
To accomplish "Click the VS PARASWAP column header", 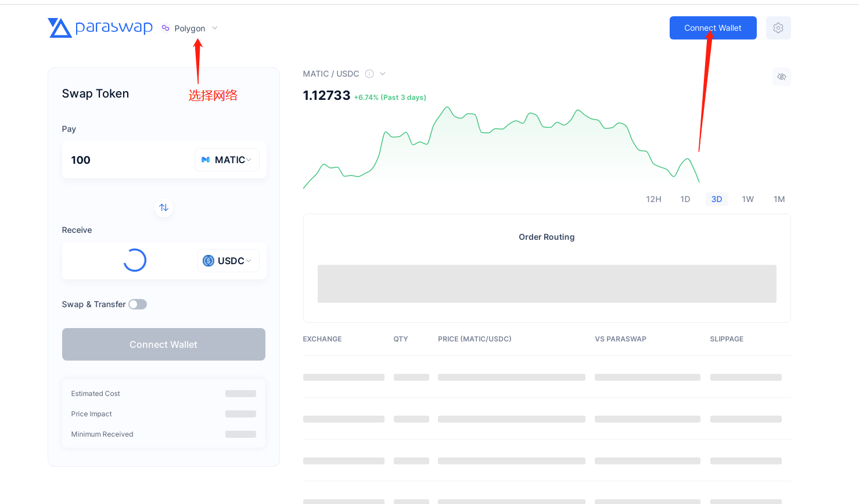I will (x=620, y=339).
